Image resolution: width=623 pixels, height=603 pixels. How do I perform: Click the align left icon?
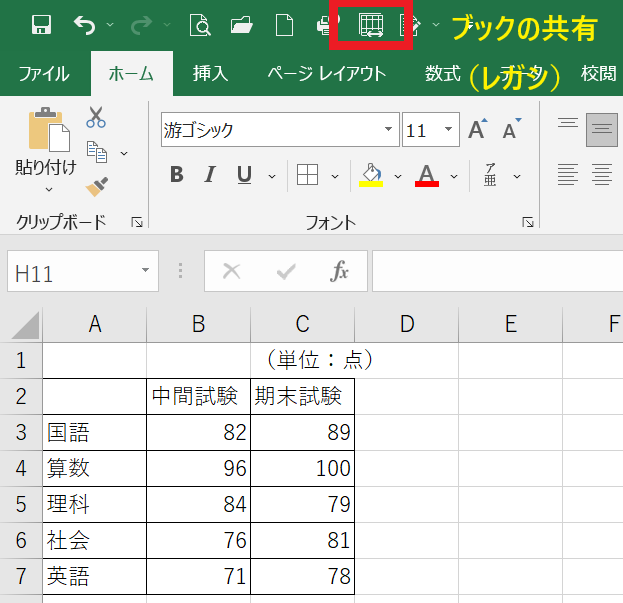(x=568, y=174)
